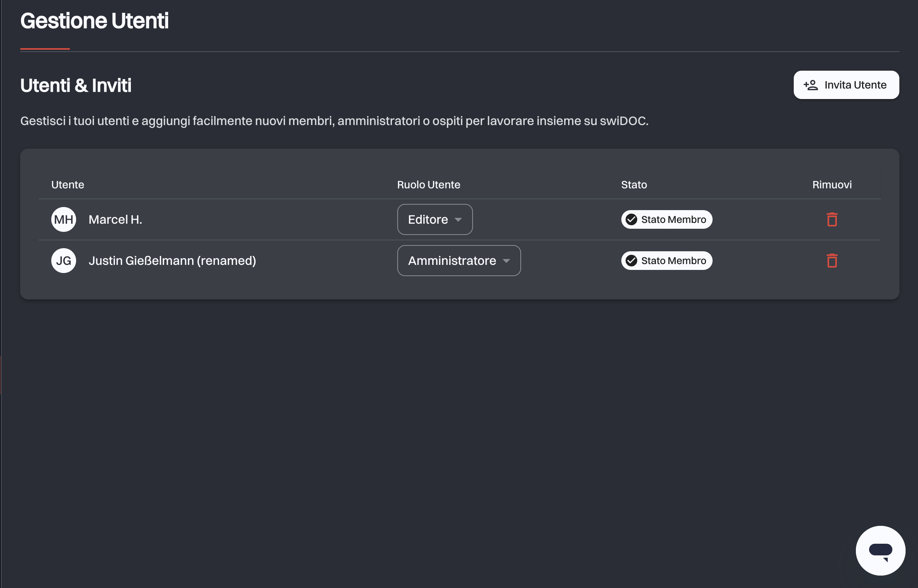Click checkmark icon in Marcel's Stato Membro
This screenshot has height=588, width=918.
(x=631, y=219)
